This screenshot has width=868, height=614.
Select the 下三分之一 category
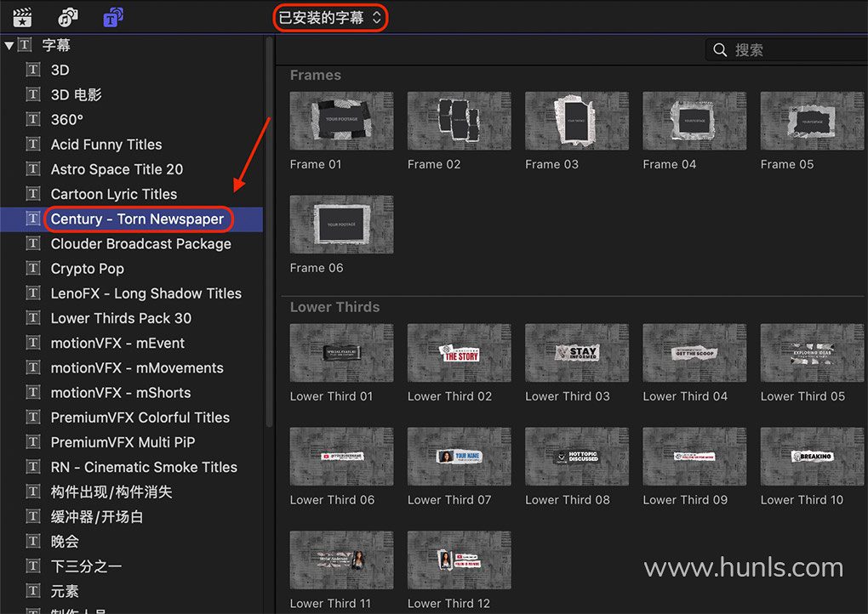(86, 566)
